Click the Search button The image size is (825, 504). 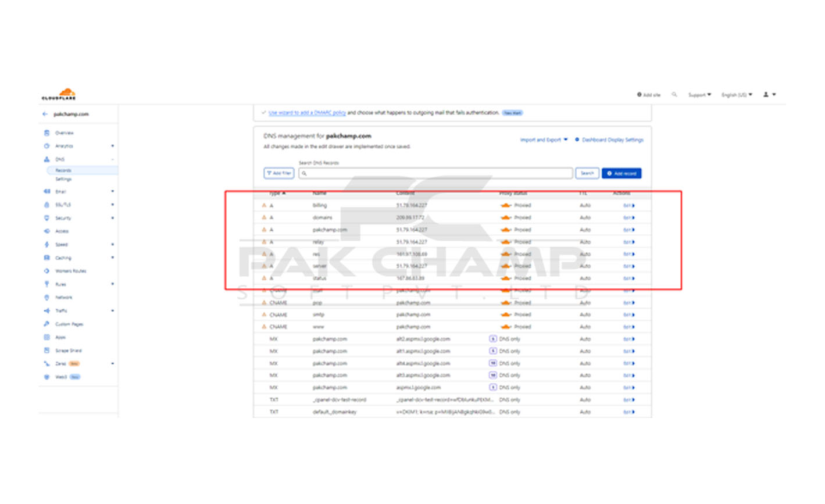[x=587, y=173]
